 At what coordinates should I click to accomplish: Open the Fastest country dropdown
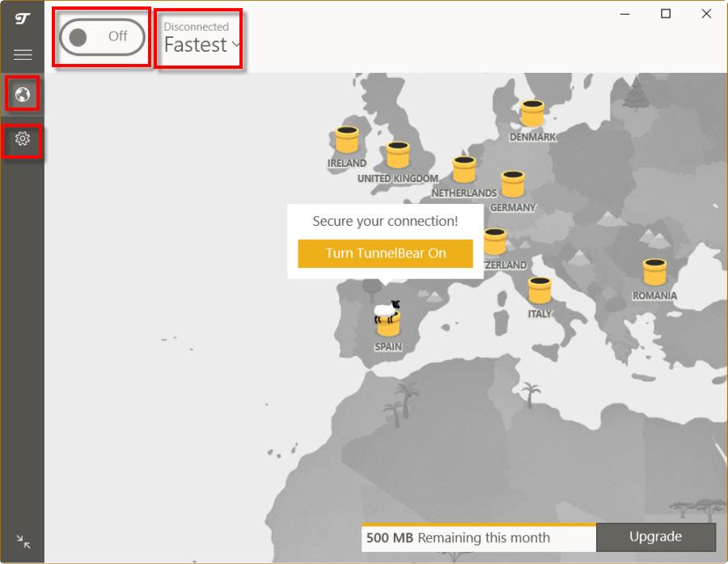pos(201,45)
